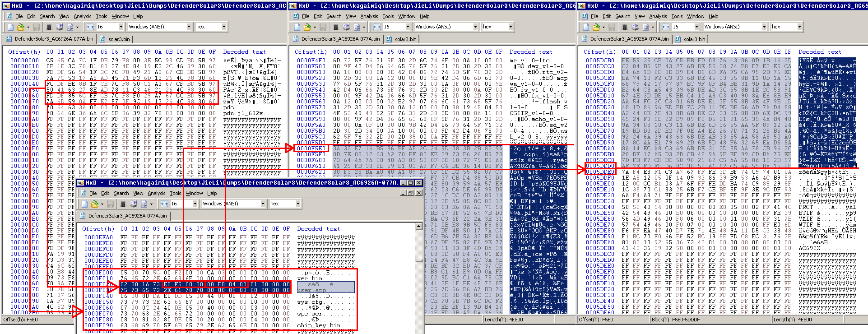Click Open disk icon in middle HxD window
Viewport: 868px width, 334px height.
point(346,27)
